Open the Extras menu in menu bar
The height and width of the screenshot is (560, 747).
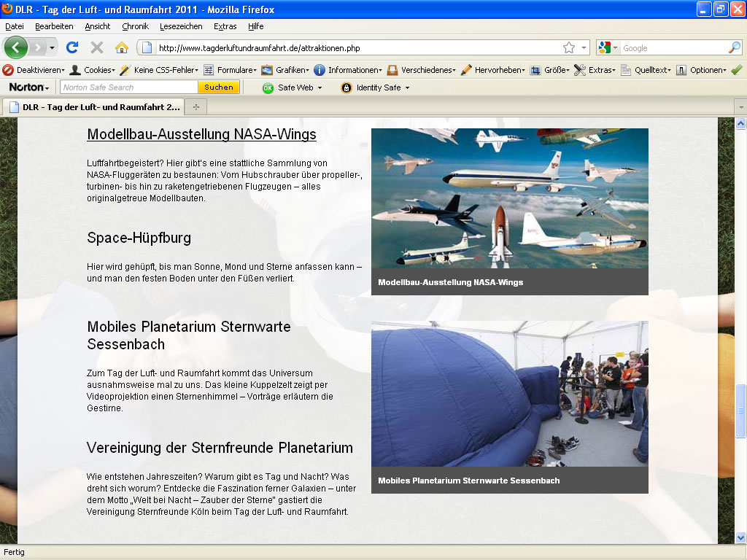point(225,26)
